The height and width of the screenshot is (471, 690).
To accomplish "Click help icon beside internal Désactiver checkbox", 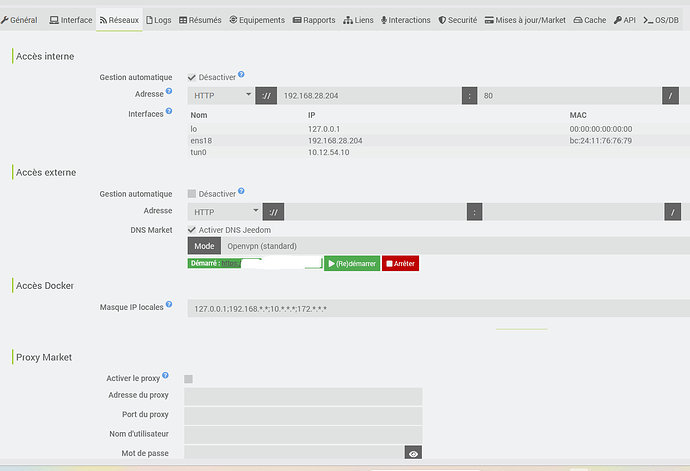I will [241, 75].
